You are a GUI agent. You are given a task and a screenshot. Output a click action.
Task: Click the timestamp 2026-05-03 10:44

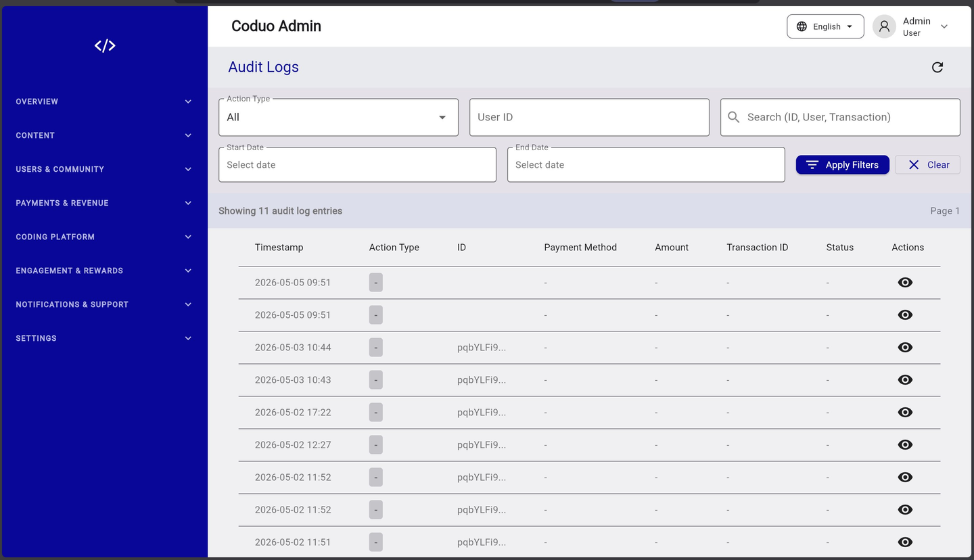coord(293,348)
